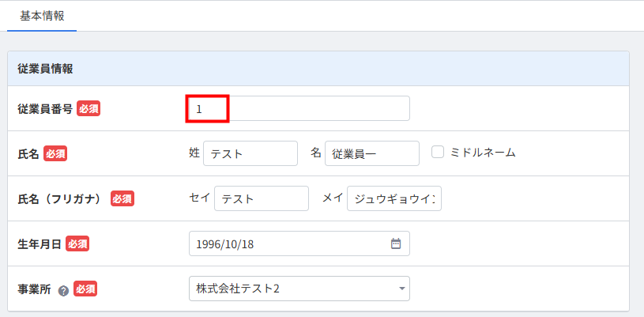Click the 従業員情報 section header
Viewport: 644px width, 317px height.
tap(46, 69)
